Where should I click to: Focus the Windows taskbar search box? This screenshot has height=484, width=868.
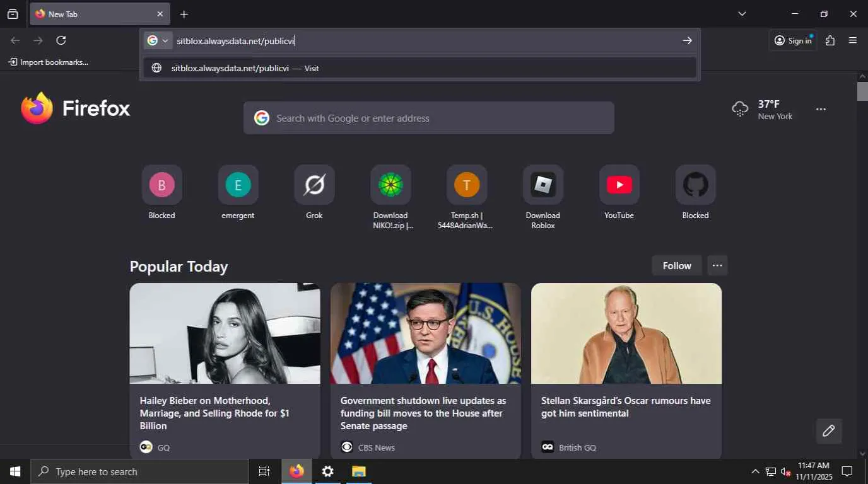point(139,471)
